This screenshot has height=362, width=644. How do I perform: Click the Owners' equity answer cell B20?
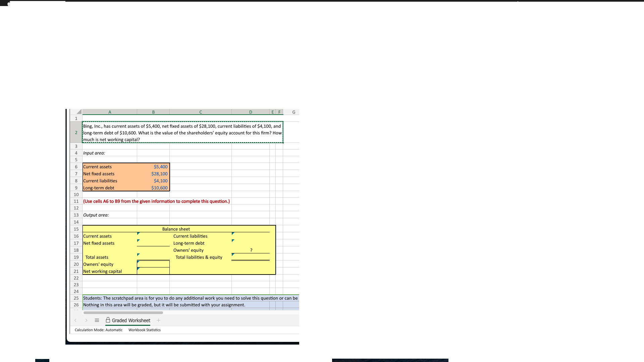pyautogui.click(x=153, y=264)
